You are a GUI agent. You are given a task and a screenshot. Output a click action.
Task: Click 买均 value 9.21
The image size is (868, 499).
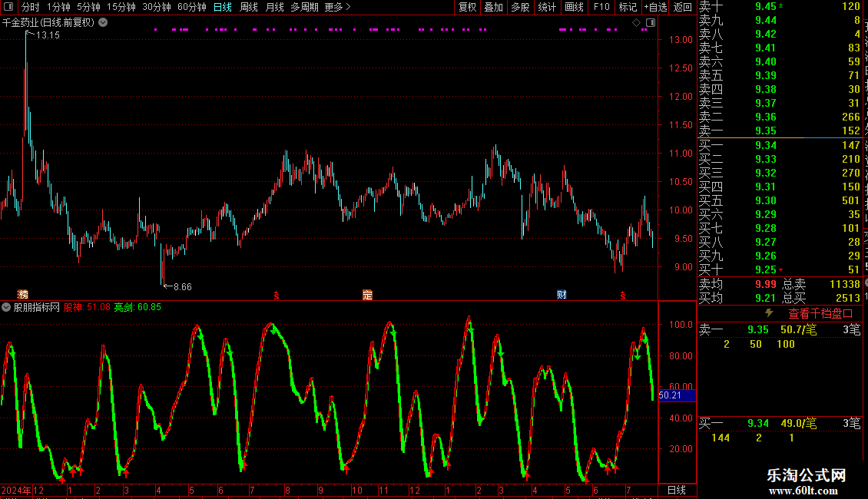(x=766, y=298)
